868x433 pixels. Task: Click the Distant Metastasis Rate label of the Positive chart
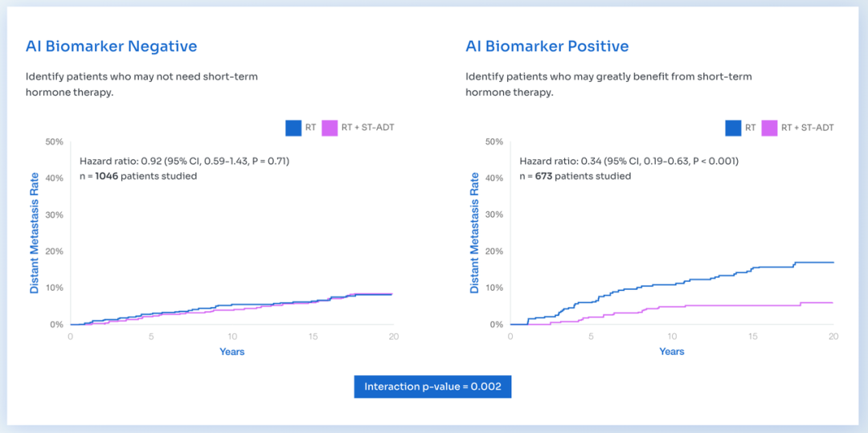coord(474,233)
